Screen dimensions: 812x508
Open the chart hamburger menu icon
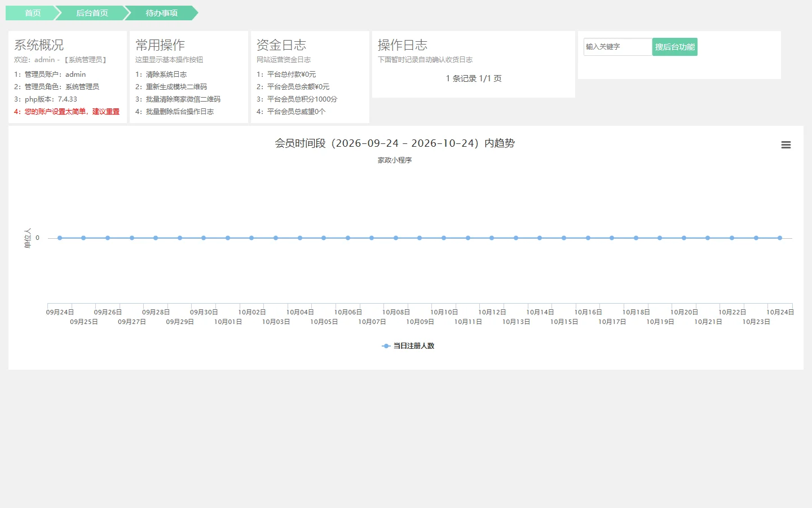point(785,145)
